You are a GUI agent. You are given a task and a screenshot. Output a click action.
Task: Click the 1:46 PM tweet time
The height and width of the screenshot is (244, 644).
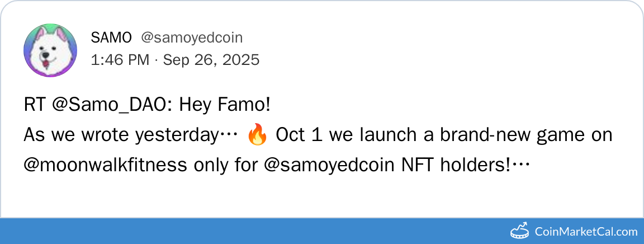click(120, 59)
